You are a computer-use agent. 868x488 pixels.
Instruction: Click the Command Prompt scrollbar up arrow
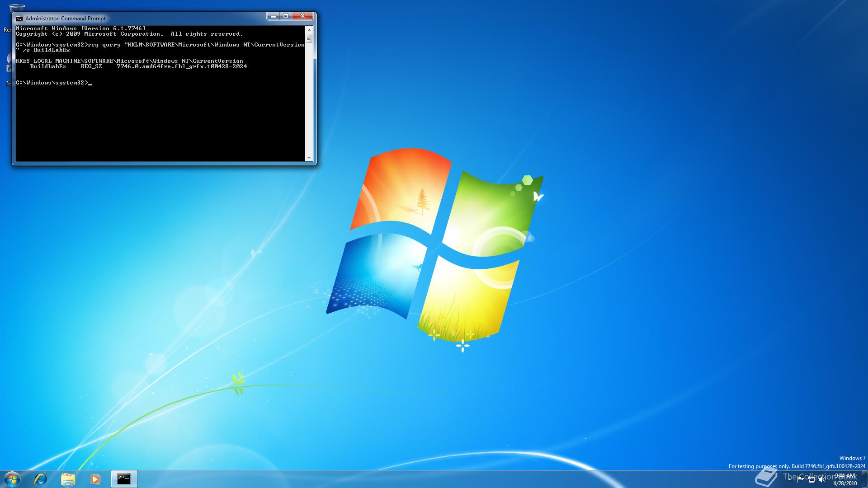tap(309, 29)
